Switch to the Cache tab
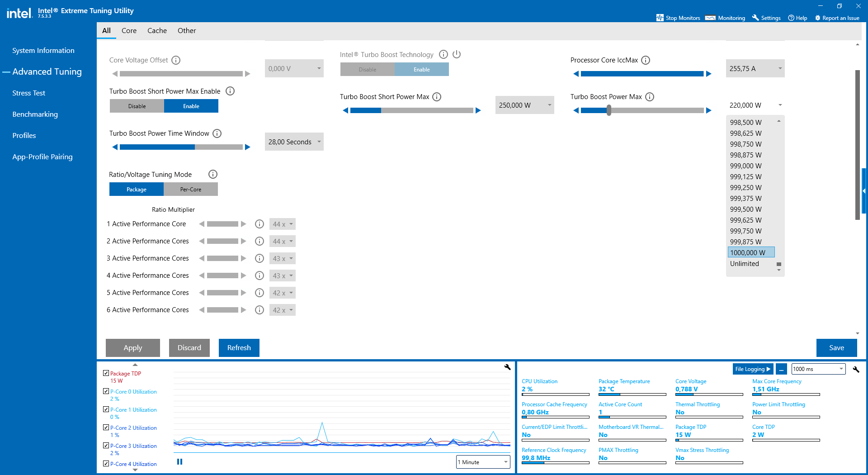868x475 pixels. (x=157, y=31)
